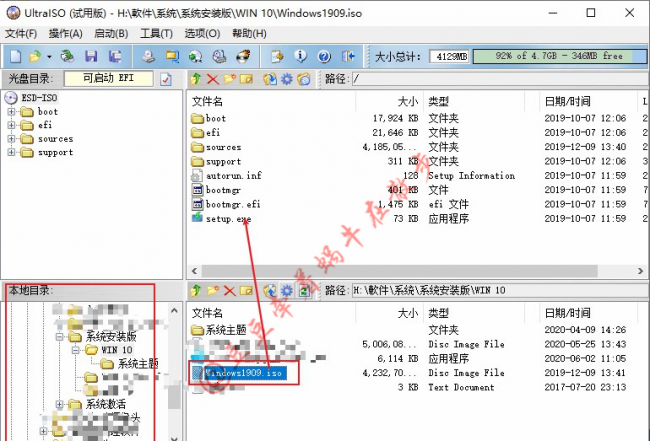Sort the image pane by its 类型 column header
The height and width of the screenshot is (441, 650).
pos(474,101)
